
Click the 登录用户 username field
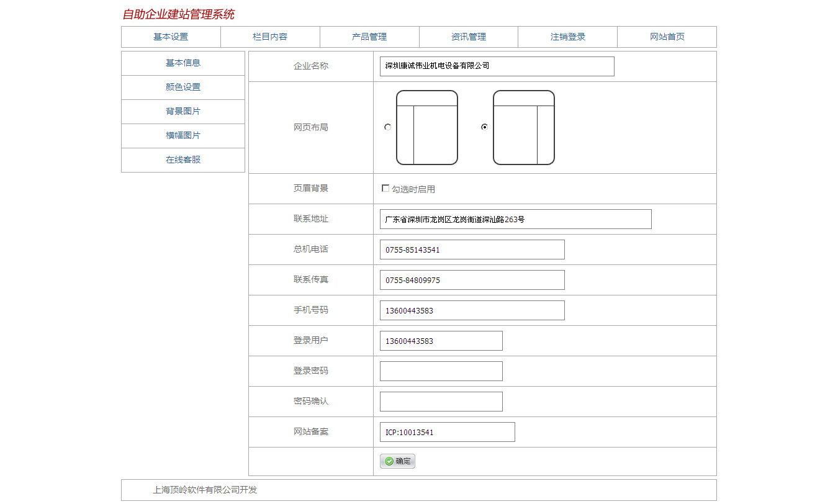(x=441, y=341)
